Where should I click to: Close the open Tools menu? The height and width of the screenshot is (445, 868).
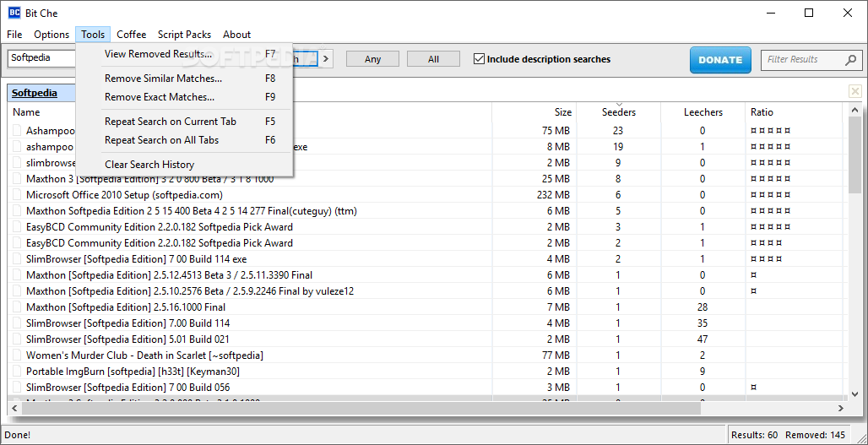coord(93,35)
